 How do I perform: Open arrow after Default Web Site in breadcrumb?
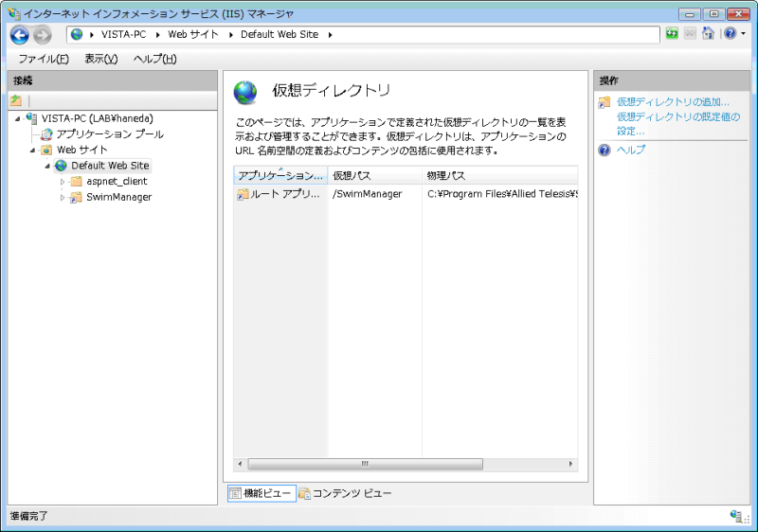330,35
